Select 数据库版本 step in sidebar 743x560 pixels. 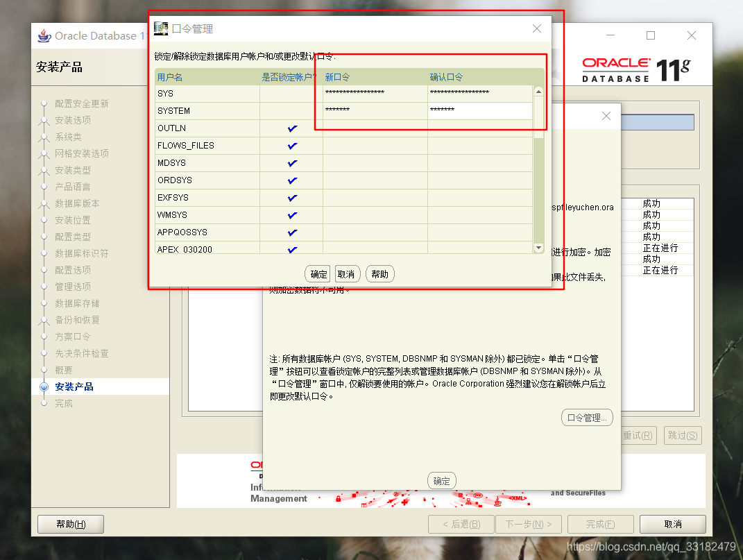(x=77, y=203)
